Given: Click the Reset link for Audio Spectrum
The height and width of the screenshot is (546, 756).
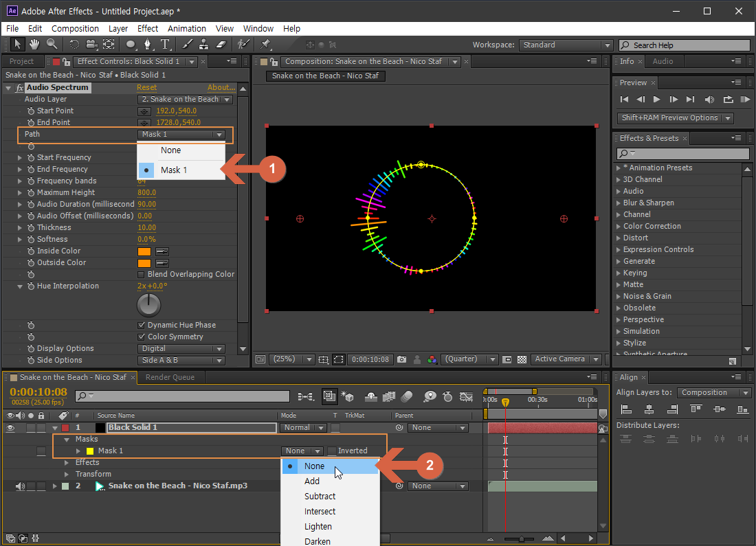Looking at the screenshot, I should 146,88.
